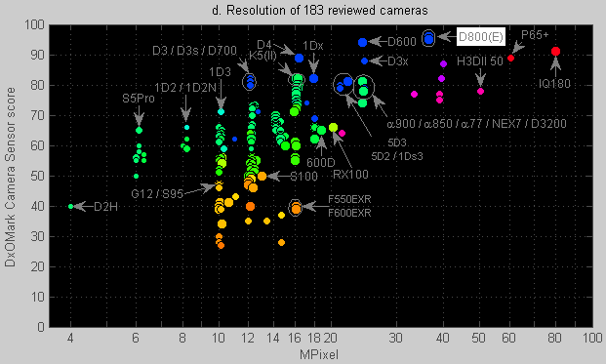Click the D600 label
606x364 pixels.
[x=401, y=41]
